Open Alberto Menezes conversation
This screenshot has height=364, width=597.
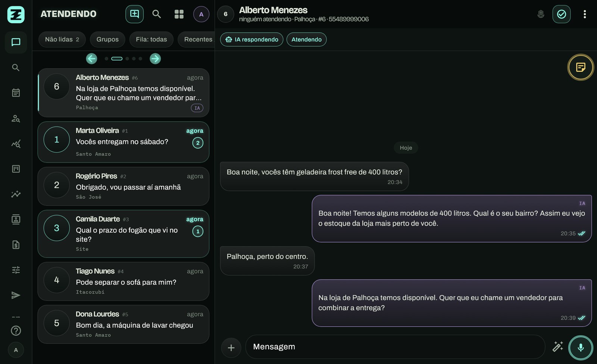click(x=124, y=93)
